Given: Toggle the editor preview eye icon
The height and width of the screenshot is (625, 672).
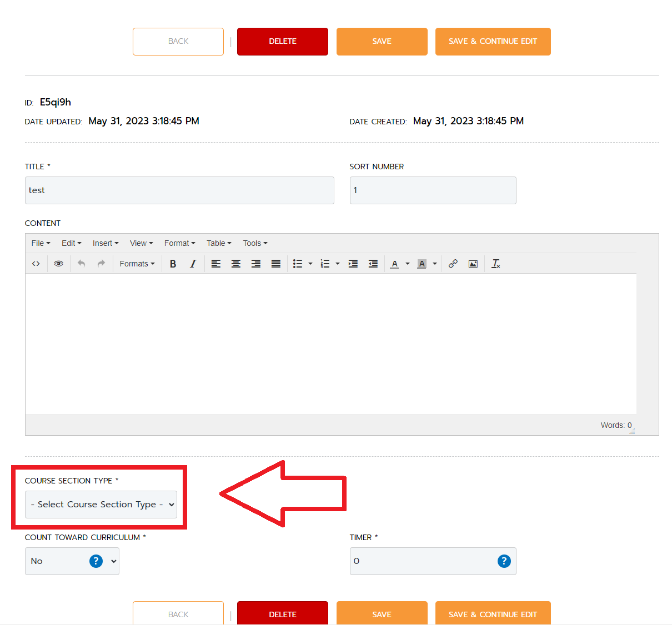Looking at the screenshot, I should [58, 263].
